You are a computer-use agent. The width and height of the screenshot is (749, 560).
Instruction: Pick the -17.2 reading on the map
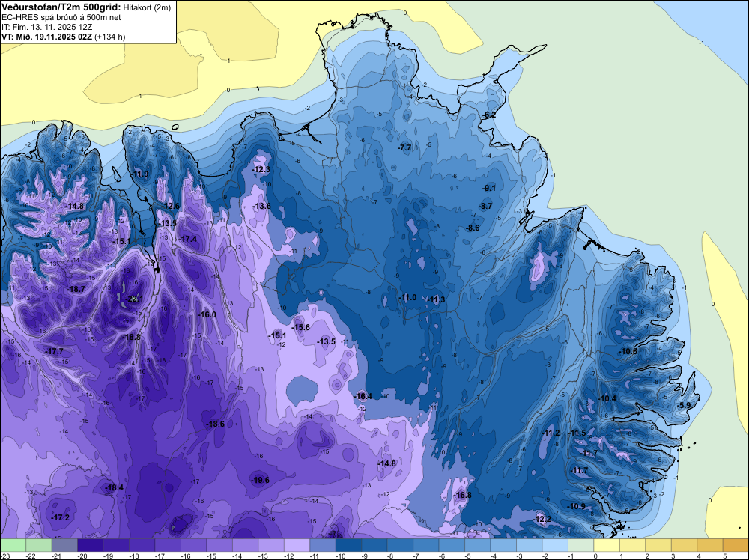pos(60,517)
